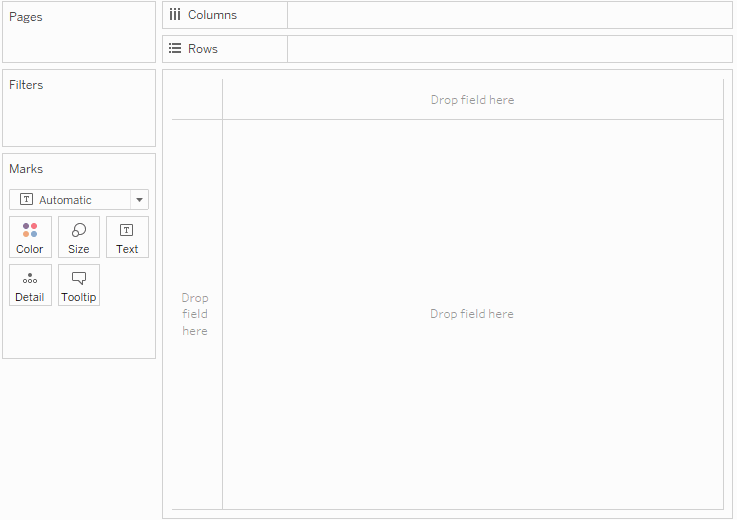Viewport: 737px width, 520px height.
Task: Click the Size button in Marks card
Action: 79,237
